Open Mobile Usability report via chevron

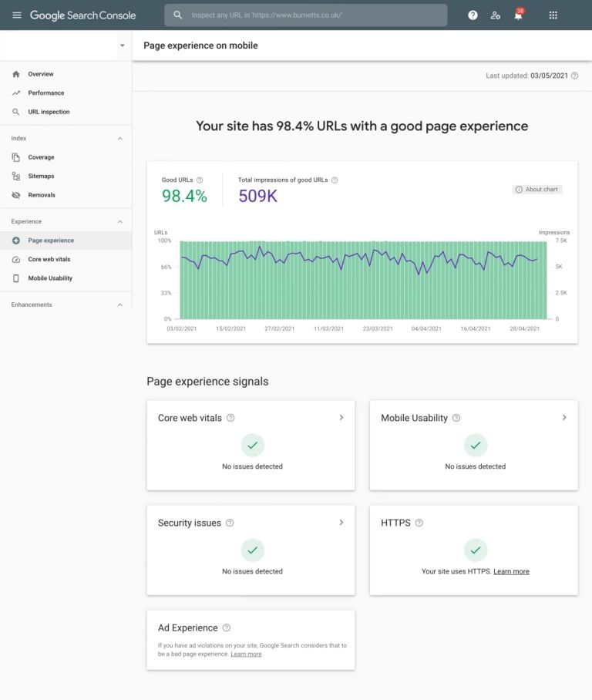pyautogui.click(x=564, y=417)
